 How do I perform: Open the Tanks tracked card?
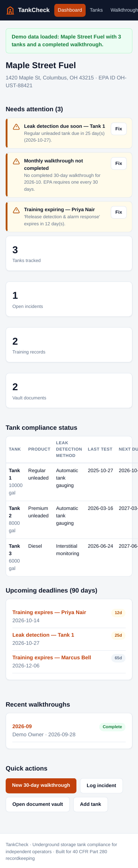[x=69, y=254]
